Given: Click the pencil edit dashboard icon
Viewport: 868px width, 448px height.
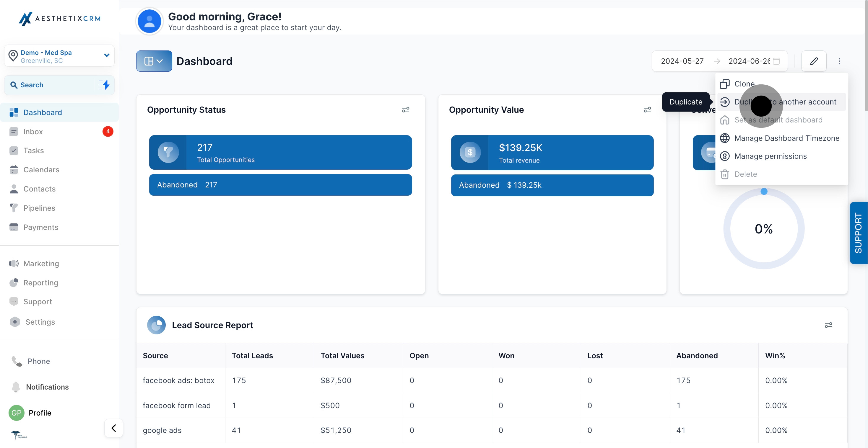Looking at the screenshot, I should click(813, 61).
